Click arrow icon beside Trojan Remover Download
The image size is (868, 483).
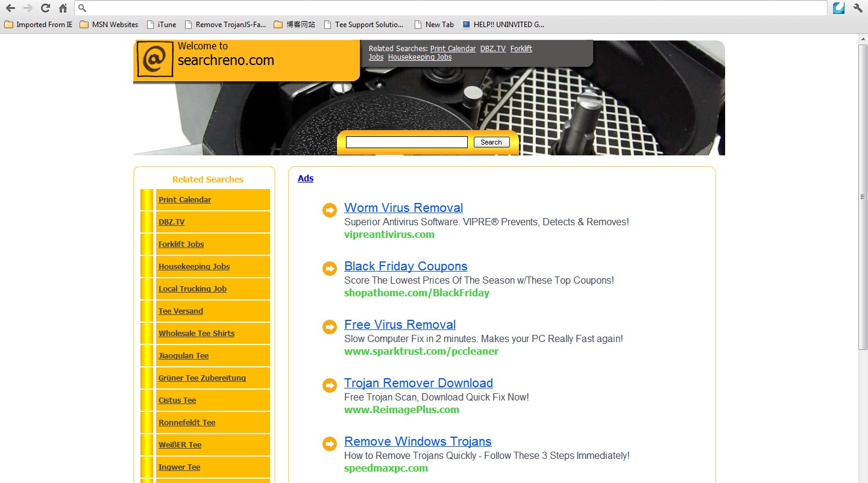tap(330, 385)
